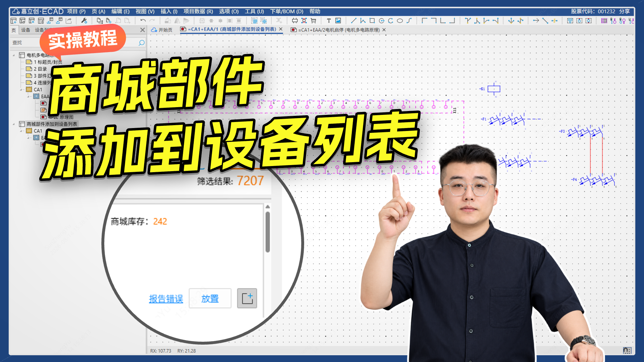Click the interruption point arrow tool icon
Screen dimensions: 644x362
click(x=536, y=21)
